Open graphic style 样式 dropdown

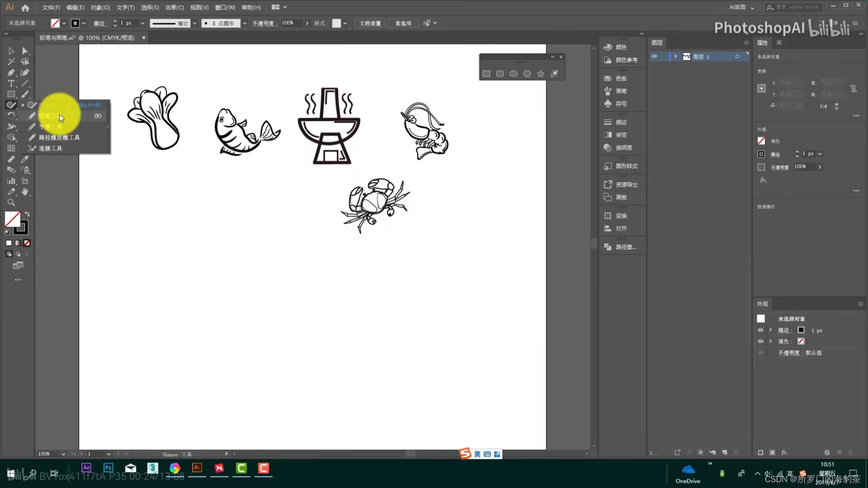click(345, 23)
